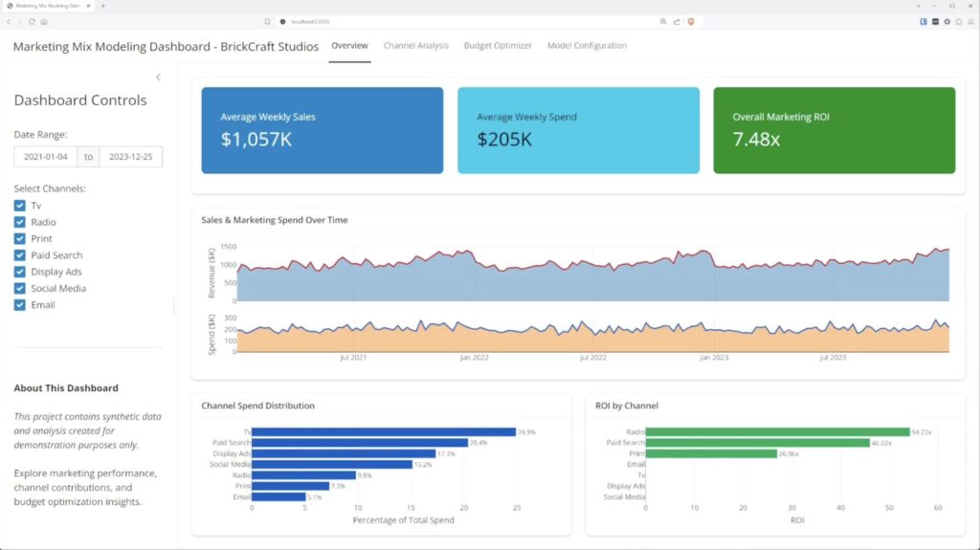This screenshot has height=550, width=980.
Task: Disable the Email channel checkbox
Action: tap(20, 305)
